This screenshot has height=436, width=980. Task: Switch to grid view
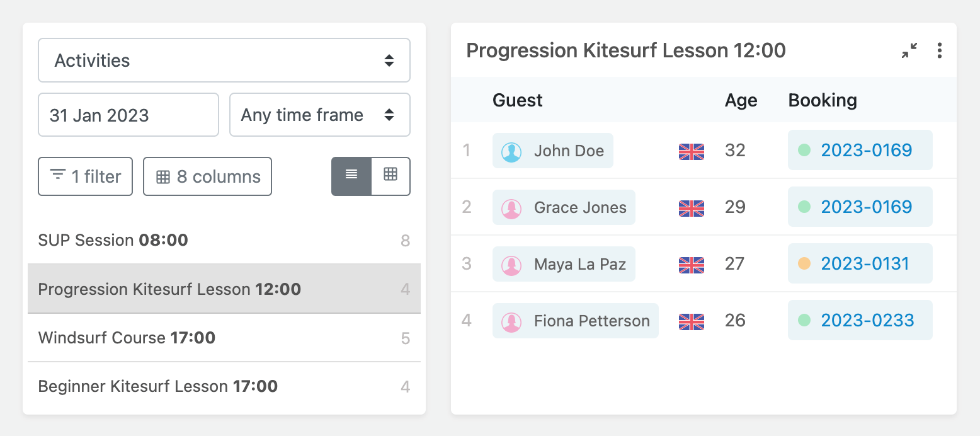click(390, 176)
